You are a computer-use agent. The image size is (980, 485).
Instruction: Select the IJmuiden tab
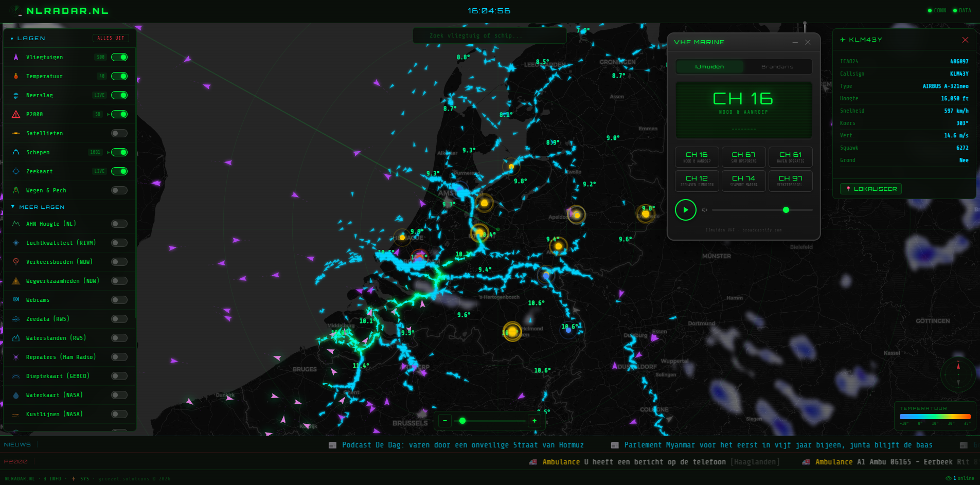[709, 66]
